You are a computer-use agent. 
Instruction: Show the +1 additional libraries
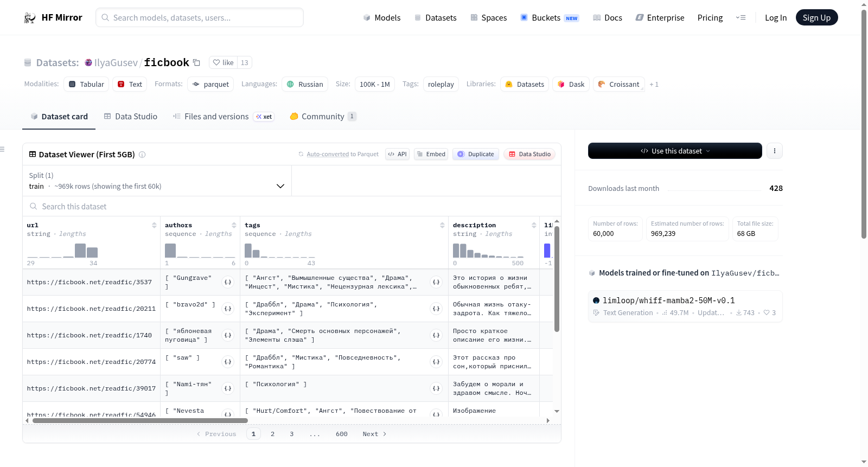pos(654,85)
